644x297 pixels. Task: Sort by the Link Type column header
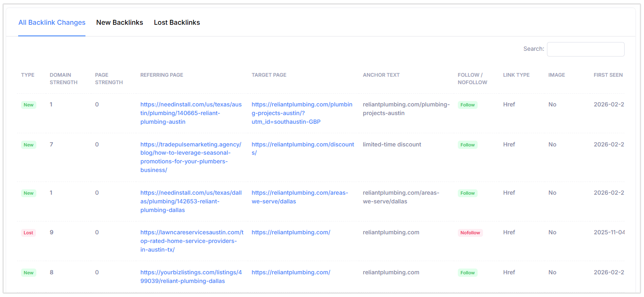[x=516, y=75]
